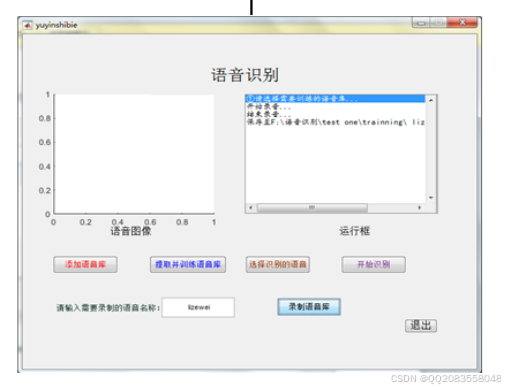Minimize the yuyinshibie window
Image resolution: width=505 pixels, height=390 pixels.
pos(421,23)
